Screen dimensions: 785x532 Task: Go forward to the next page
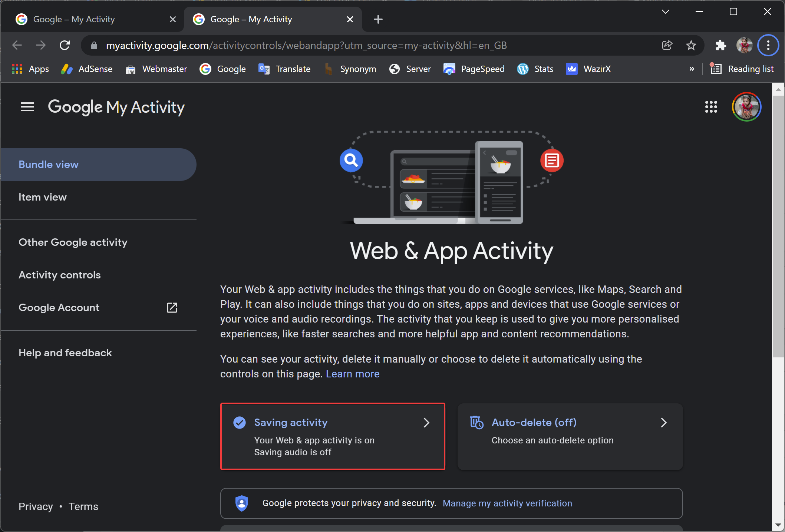(x=41, y=45)
